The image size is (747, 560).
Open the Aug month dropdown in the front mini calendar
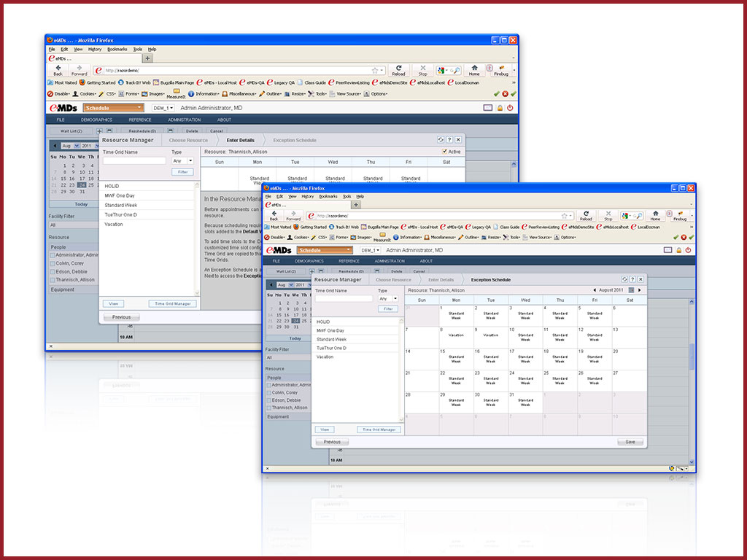(x=285, y=285)
